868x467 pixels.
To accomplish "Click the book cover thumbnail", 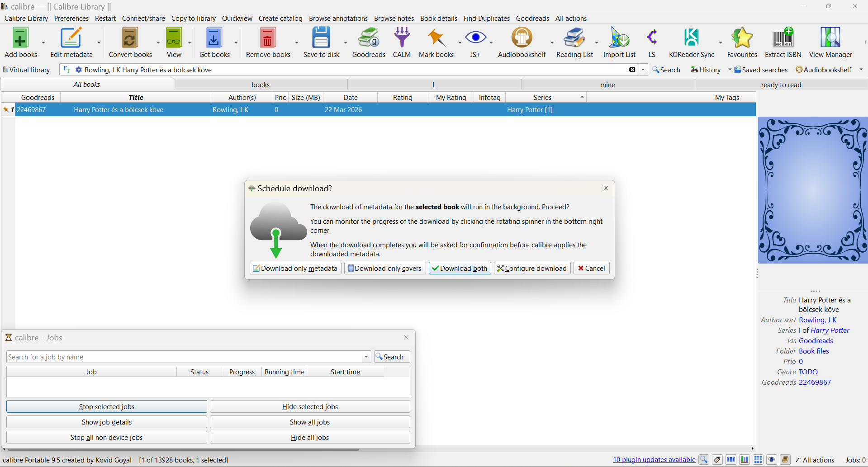I will pyautogui.click(x=813, y=190).
